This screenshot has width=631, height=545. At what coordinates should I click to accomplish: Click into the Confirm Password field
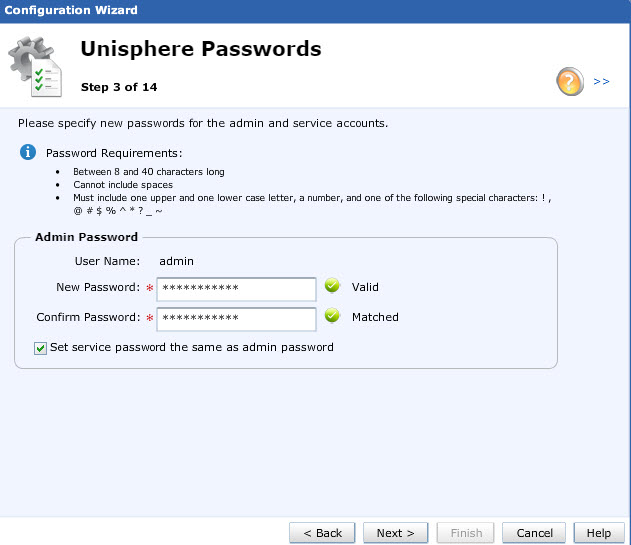pyautogui.click(x=236, y=319)
